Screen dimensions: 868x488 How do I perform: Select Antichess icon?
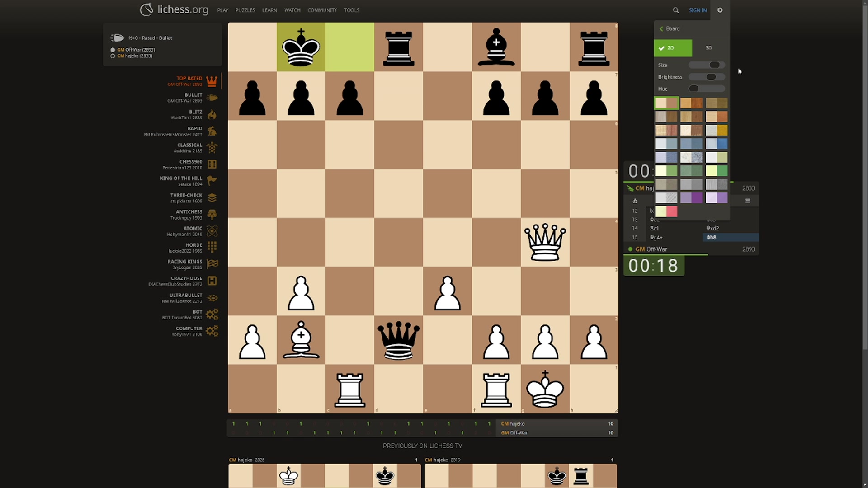pyautogui.click(x=212, y=215)
